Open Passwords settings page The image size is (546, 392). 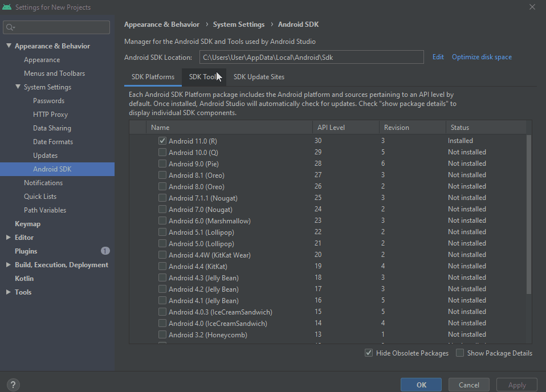pyautogui.click(x=49, y=101)
